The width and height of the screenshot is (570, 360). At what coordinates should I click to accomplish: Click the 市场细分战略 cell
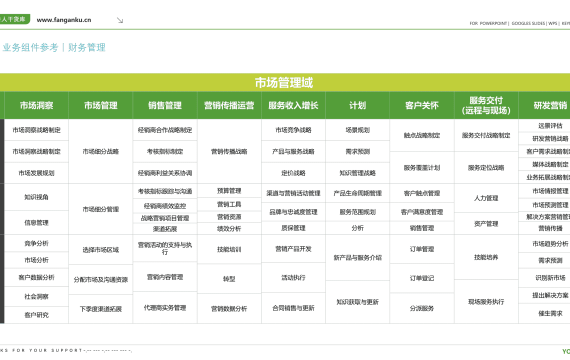click(101, 151)
